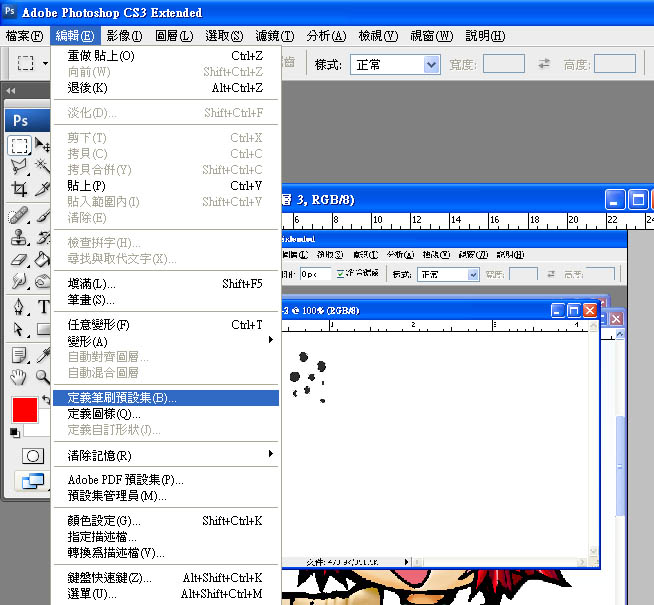Viewport: 654px width, 605px height.
Task: Swap foreground and background colors
Action: [46, 399]
